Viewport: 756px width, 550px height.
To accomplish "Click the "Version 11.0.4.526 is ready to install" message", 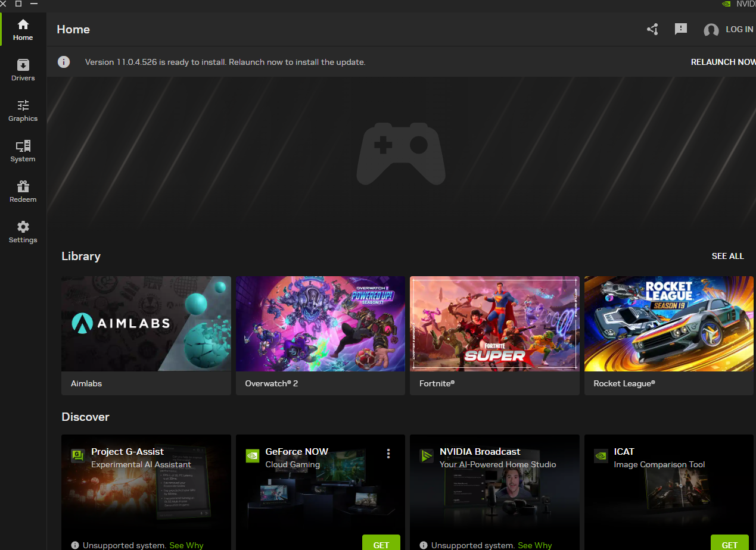I will (x=225, y=62).
